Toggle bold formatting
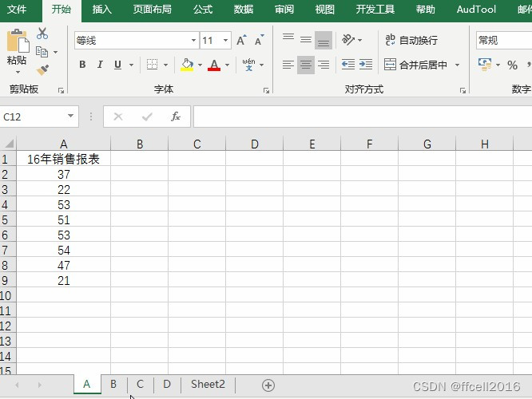 [82, 65]
